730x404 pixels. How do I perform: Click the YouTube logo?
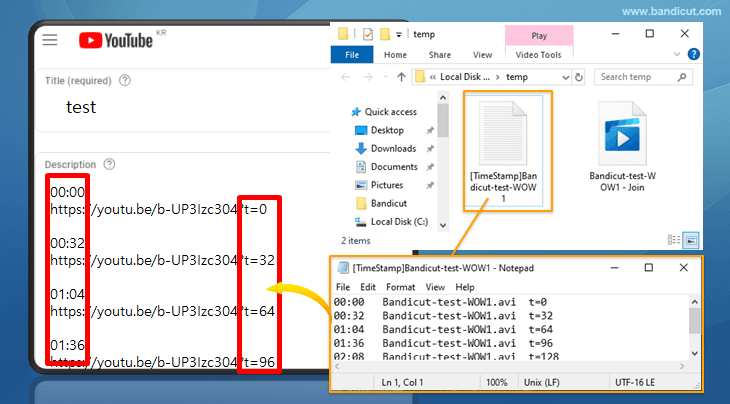(x=116, y=40)
